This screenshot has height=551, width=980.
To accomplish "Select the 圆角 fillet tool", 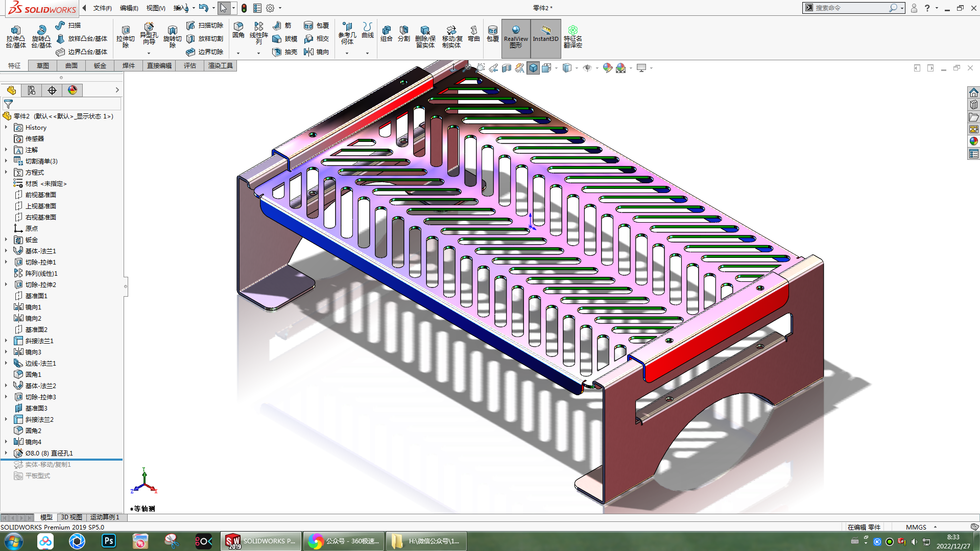I will (238, 30).
